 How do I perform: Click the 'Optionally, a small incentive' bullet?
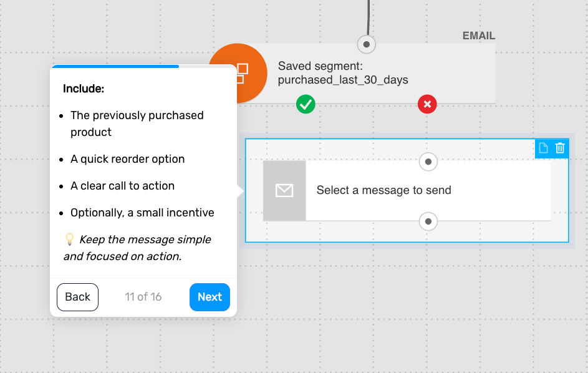(142, 213)
